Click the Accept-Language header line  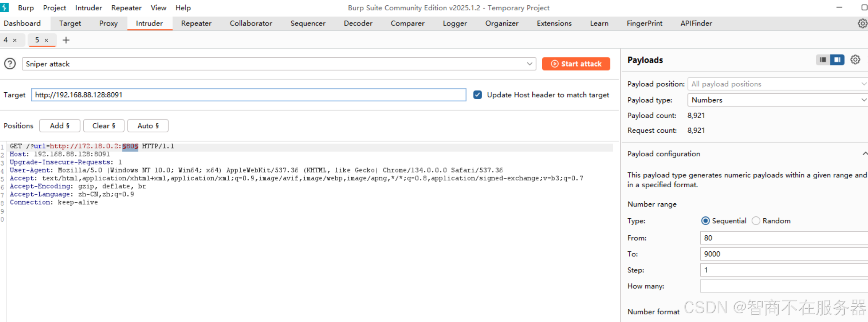72,194
